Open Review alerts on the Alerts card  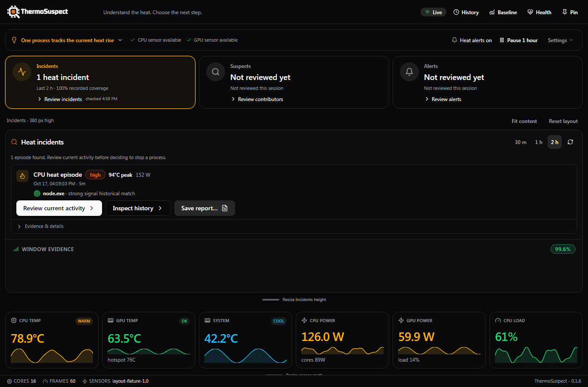[443, 99]
